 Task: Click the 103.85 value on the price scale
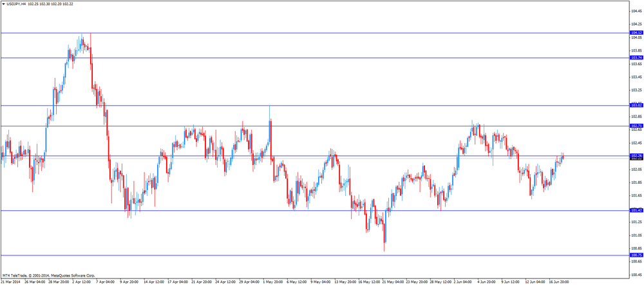(x=636, y=50)
